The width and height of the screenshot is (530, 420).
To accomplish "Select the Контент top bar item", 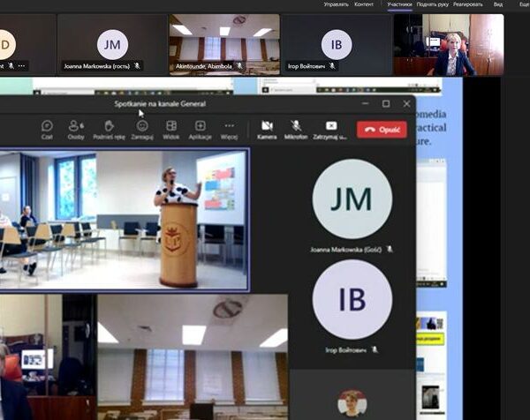I will tap(364, 4).
